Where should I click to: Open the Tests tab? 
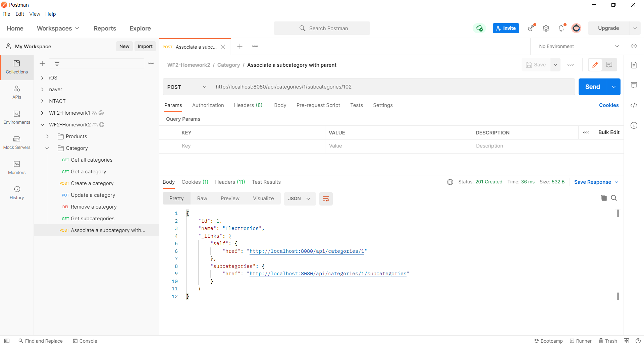pos(357,105)
